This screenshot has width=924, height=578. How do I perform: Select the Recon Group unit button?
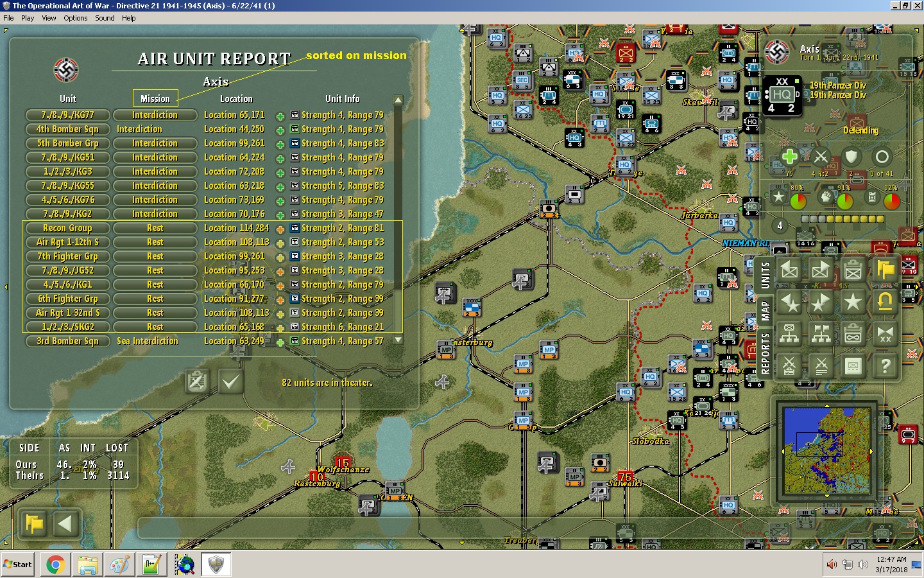tap(67, 228)
